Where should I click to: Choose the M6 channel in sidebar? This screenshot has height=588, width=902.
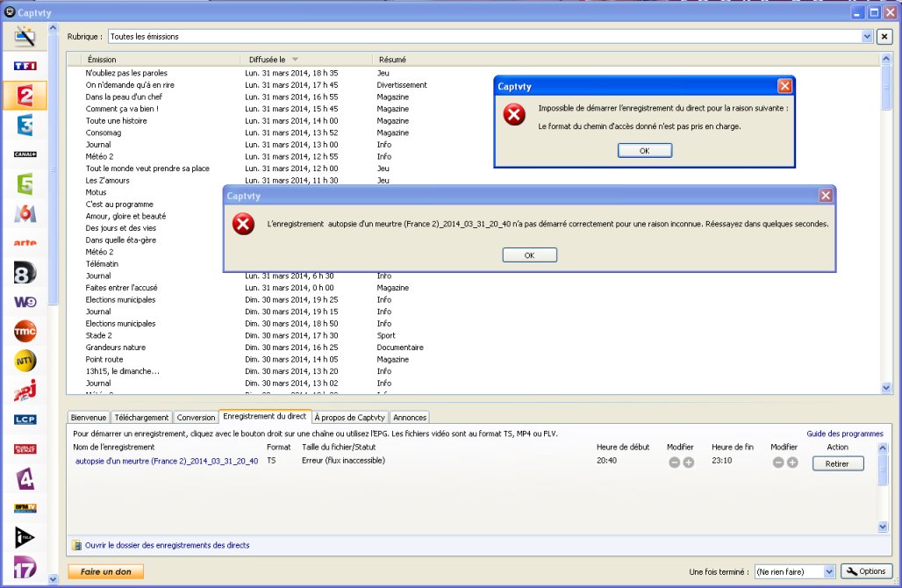(25, 213)
